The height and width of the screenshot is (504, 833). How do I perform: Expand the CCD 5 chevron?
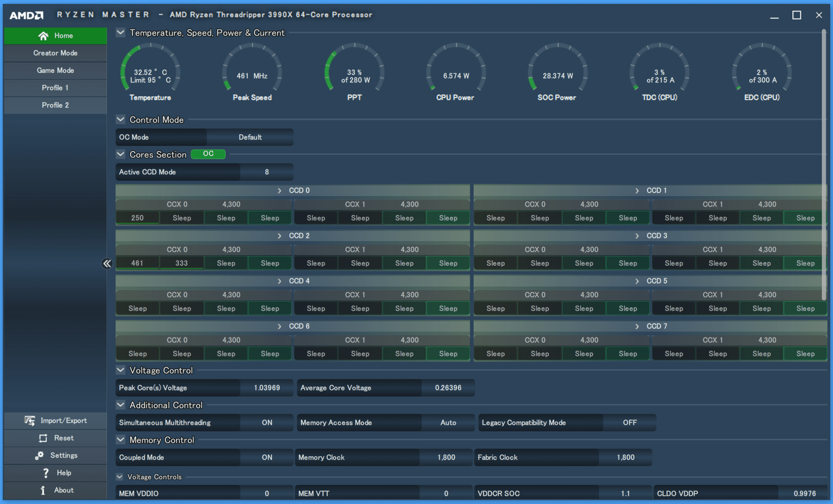point(637,281)
